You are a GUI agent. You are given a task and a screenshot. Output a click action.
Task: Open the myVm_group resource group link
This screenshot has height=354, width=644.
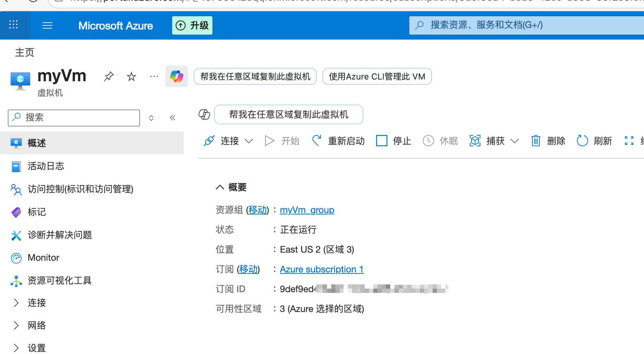pos(307,210)
